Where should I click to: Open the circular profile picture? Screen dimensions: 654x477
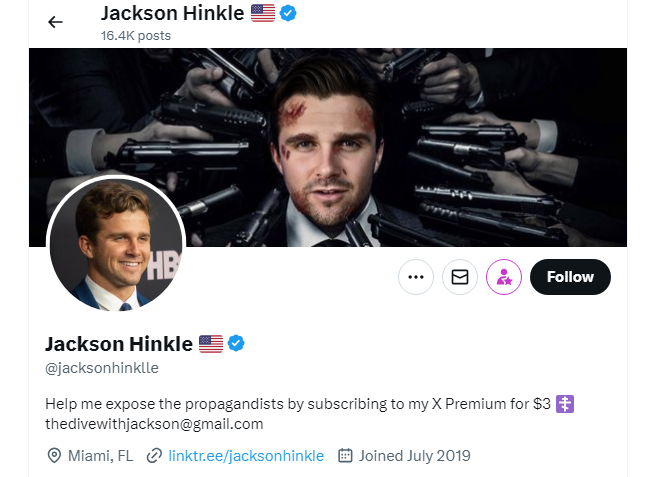click(116, 244)
